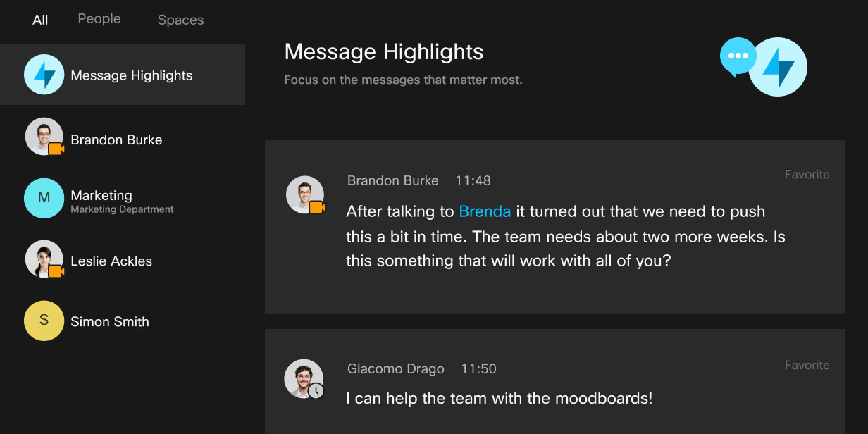Favorite Brandon Burke's message
The height and width of the screenshot is (434, 868).
pyautogui.click(x=807, y=175)
